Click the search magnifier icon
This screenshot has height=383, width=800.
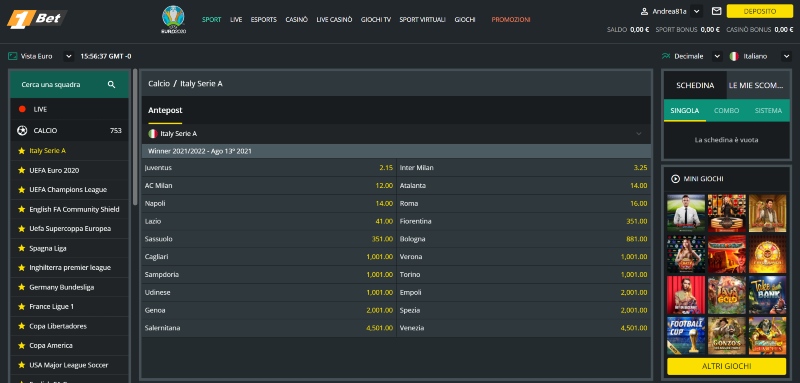point(111,85)
